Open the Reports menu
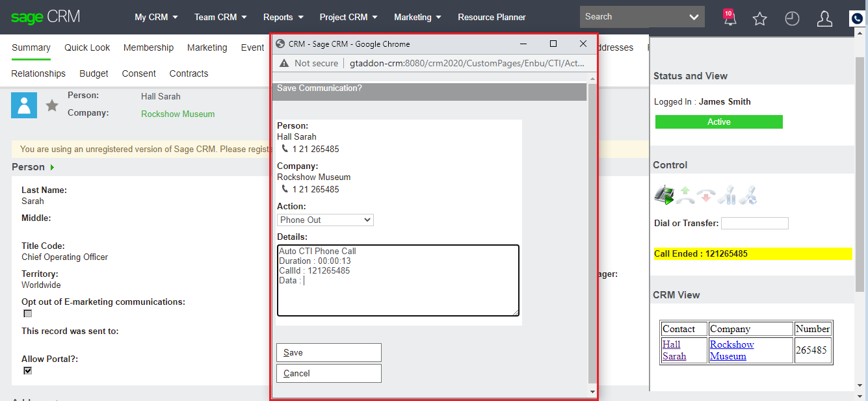The width and height of the screenshot is (868, 401). pos(283,17)
